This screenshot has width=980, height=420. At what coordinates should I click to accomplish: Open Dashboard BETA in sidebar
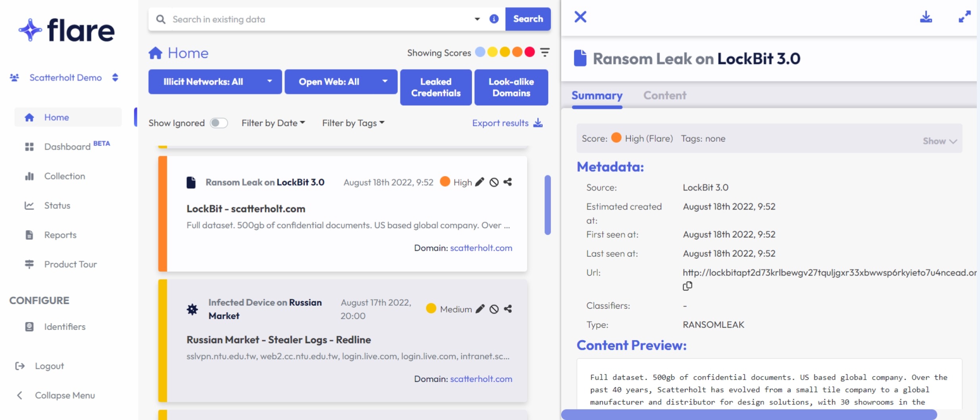pos(68,146)
